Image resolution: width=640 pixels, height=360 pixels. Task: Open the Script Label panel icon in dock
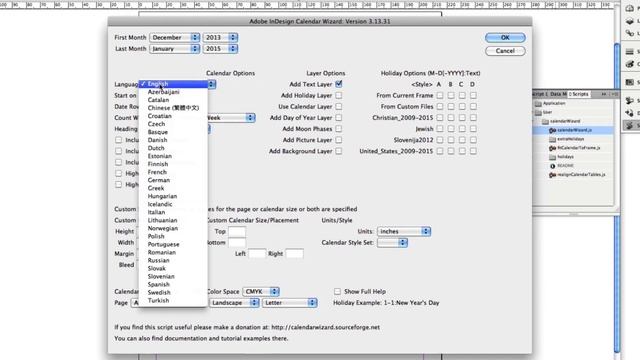(x=630, y=100)
